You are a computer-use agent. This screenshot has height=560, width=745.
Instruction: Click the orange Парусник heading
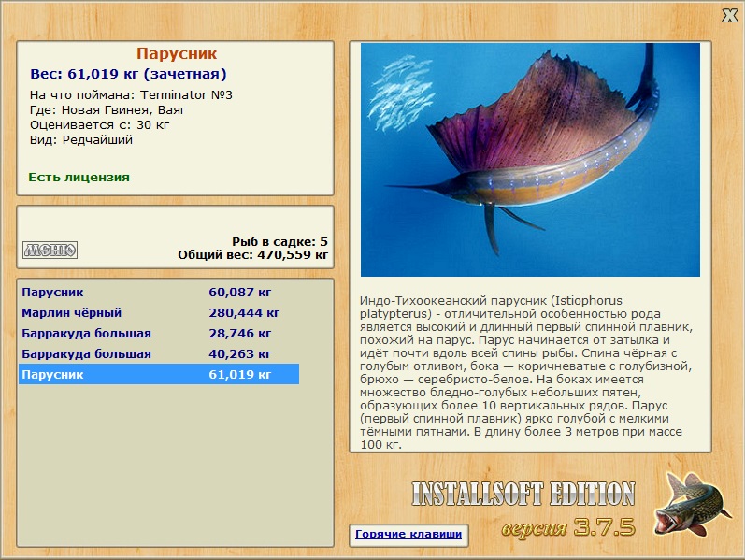click(176, 54)
